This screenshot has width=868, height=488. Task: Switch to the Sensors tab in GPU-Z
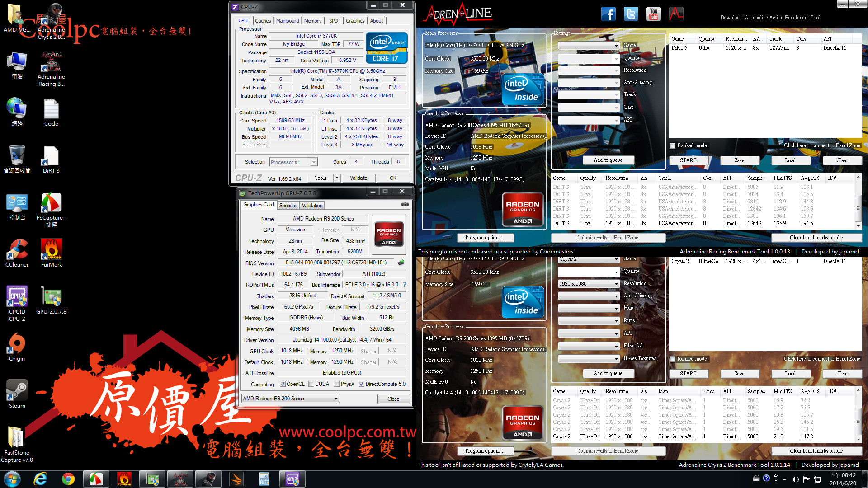tap(288, 206)
